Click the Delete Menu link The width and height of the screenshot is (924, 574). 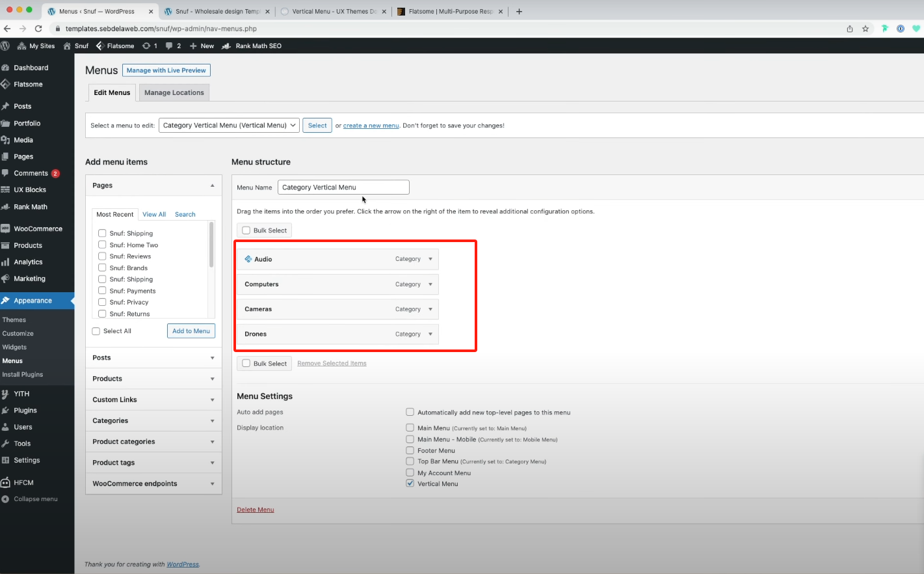(255, 510)
